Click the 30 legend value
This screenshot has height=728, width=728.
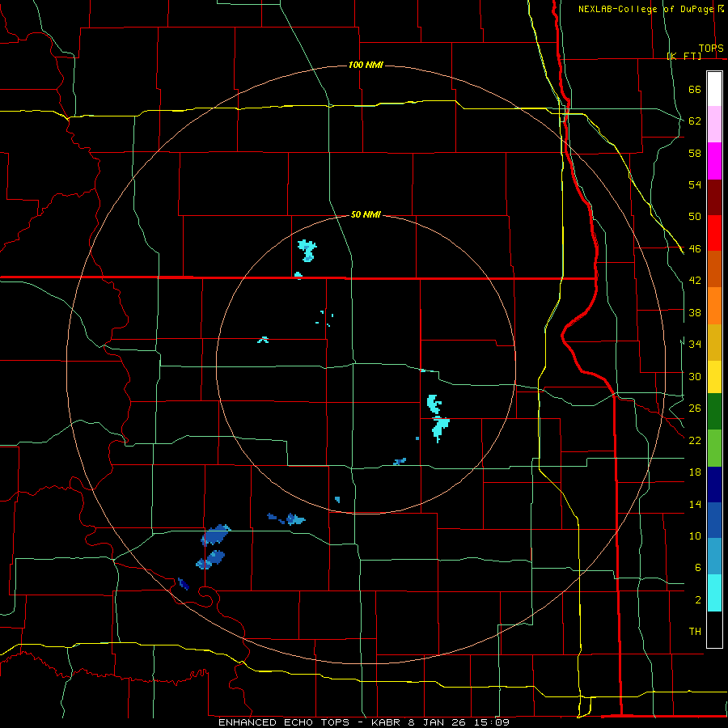[x=695, y=376]
